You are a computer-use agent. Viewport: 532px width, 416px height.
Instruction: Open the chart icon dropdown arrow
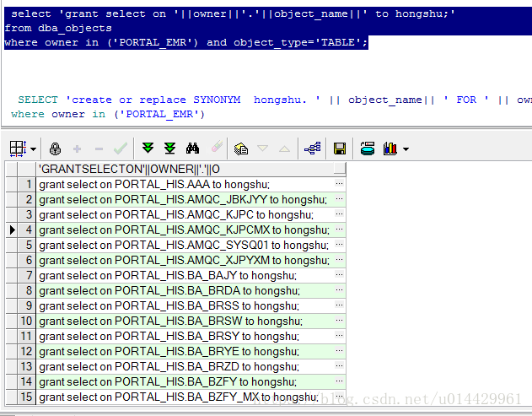pos(406,149)
